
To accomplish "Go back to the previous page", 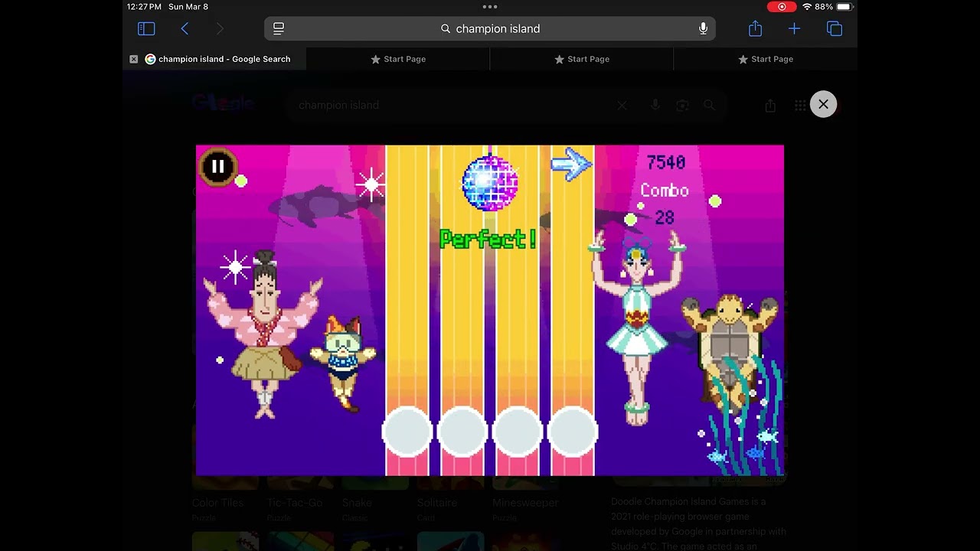I will click(185, 28).
